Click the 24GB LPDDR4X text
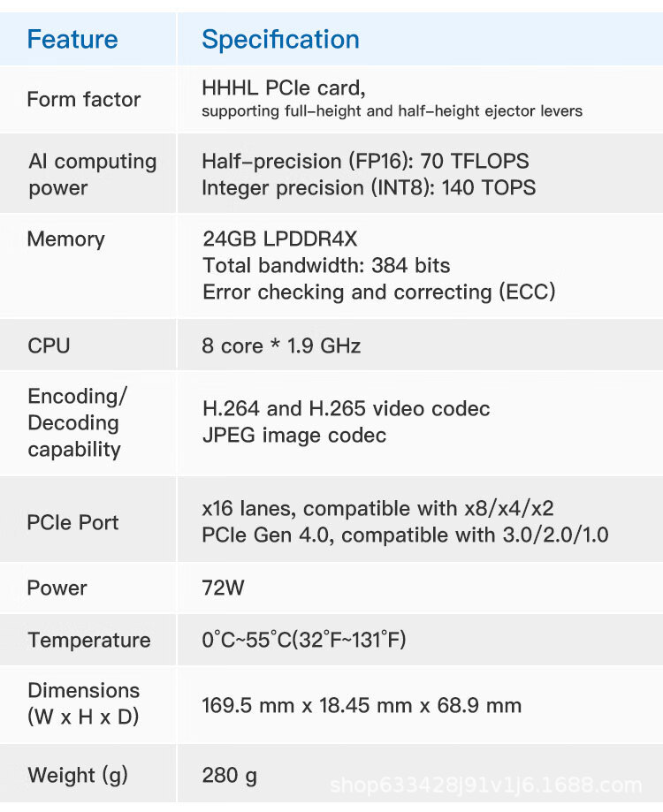Viewport: 663px width, 812px height. [279, 239]
